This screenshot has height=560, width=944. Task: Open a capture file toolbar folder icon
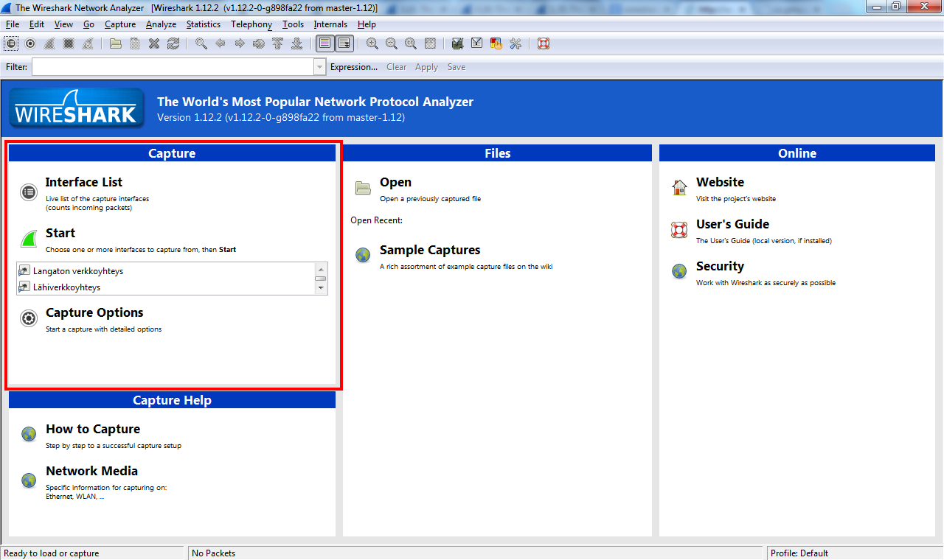116,43
